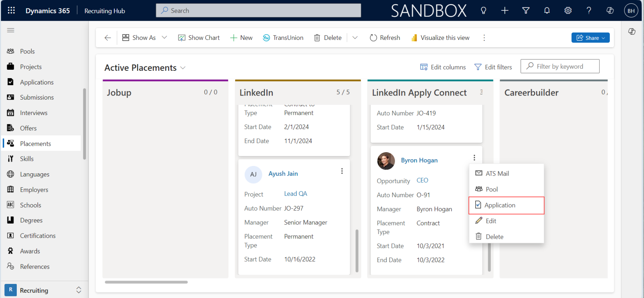Image resolution: width=644 pixels, height=298 pixels.
Task: Open Schools in sidebar
Action: point(41,205)
